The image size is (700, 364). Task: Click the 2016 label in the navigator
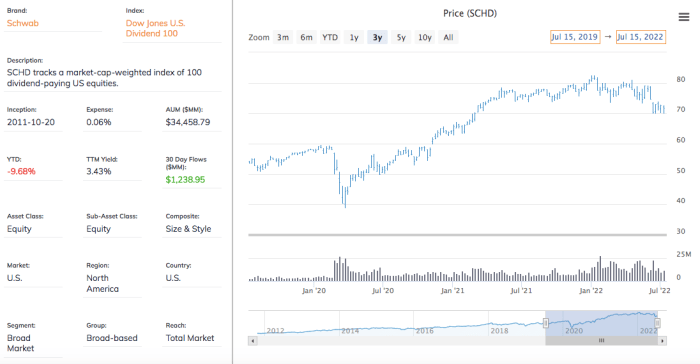coord(425,331)
